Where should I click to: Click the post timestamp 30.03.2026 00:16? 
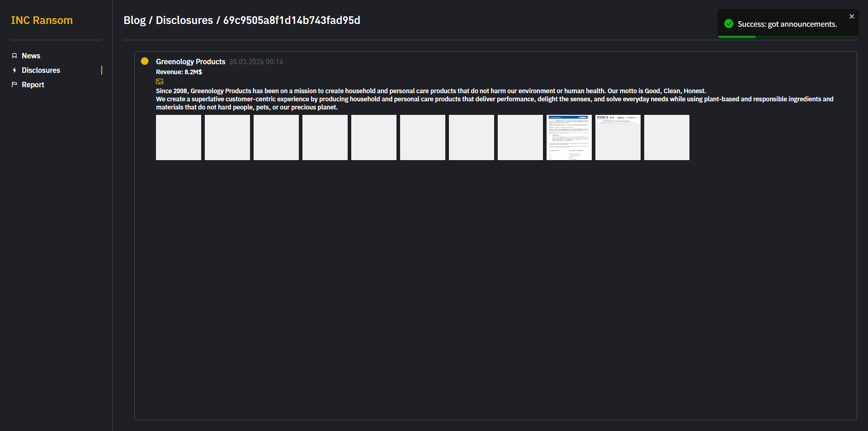(x=256, y=62)
